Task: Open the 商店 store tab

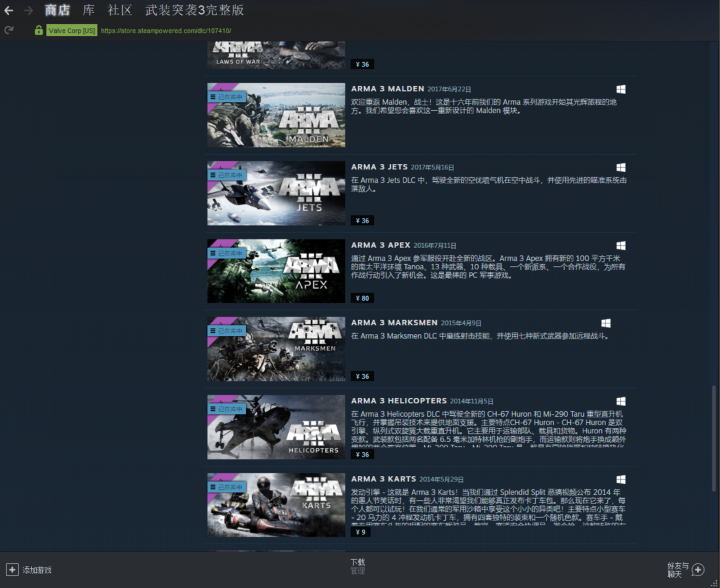Action: click(x=57, y=11)
